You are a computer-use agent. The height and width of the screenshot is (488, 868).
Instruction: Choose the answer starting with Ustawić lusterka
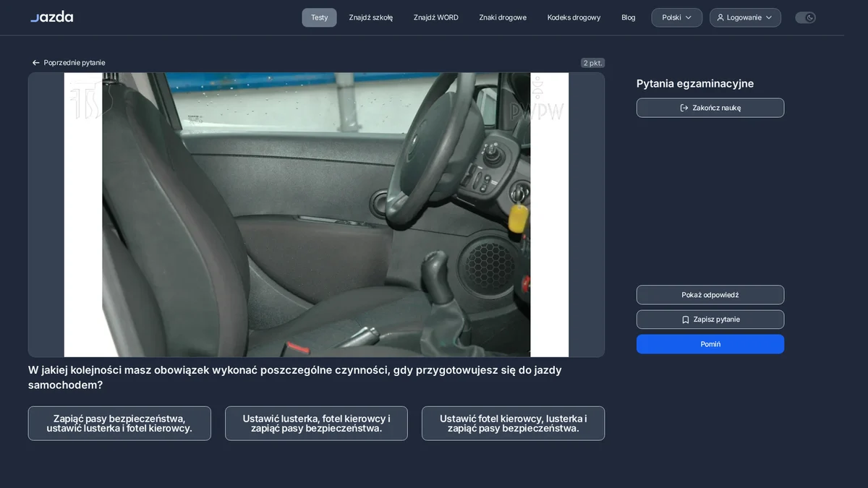316,423
